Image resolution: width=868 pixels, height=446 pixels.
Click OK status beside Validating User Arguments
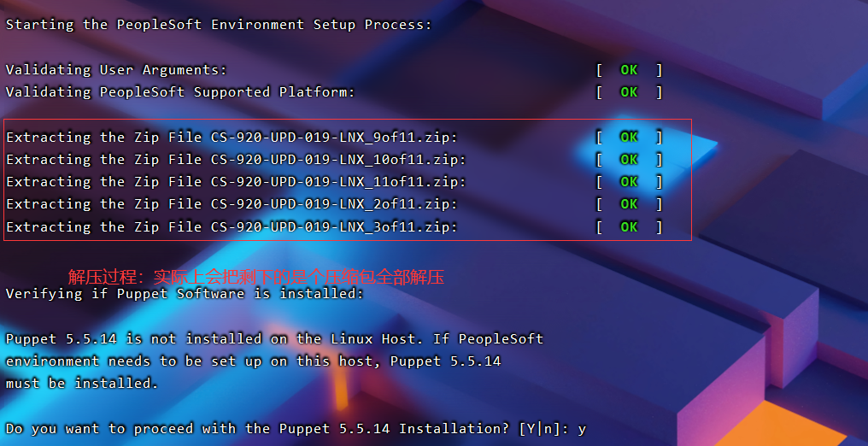(629, 70)
